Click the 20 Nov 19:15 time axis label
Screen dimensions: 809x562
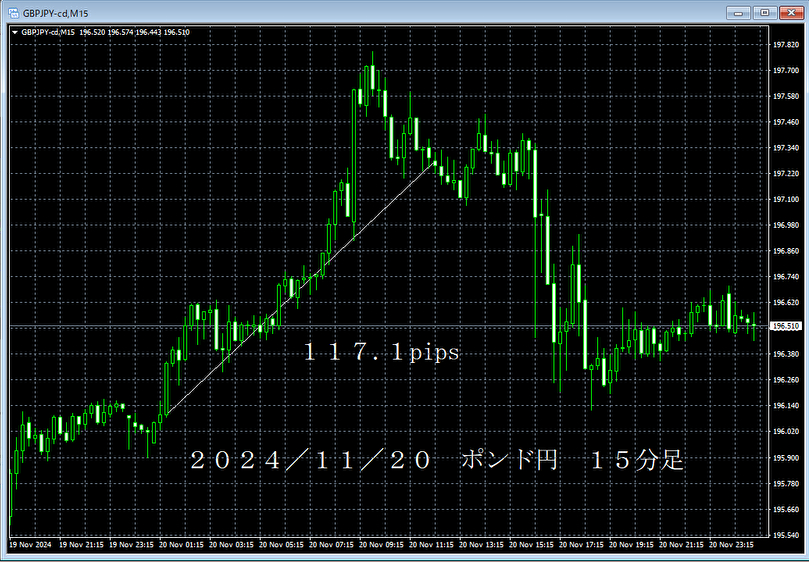click(x=632, y=545)
